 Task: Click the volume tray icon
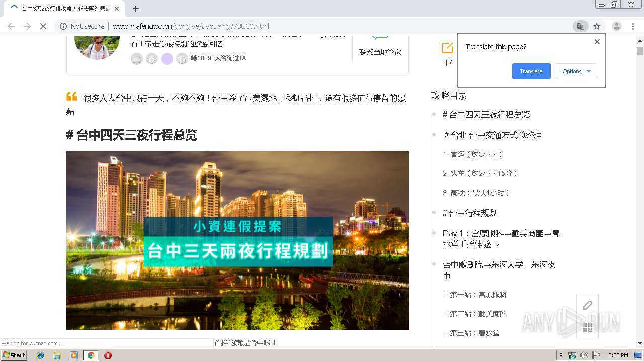coord(584,355)
